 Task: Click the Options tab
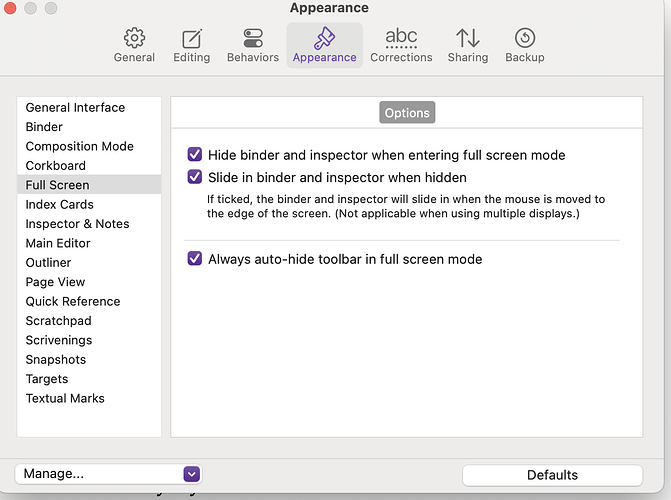click(407, 113)
